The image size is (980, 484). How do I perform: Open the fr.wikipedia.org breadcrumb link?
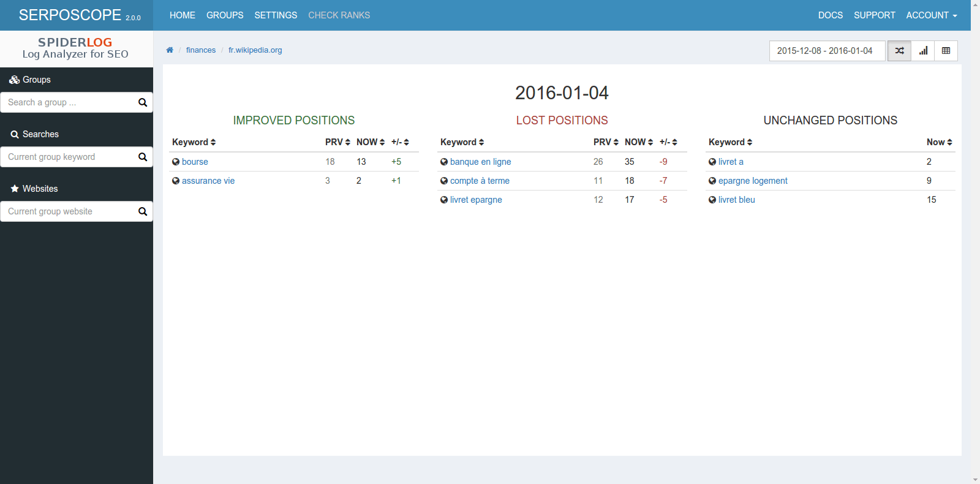(255, 50)
